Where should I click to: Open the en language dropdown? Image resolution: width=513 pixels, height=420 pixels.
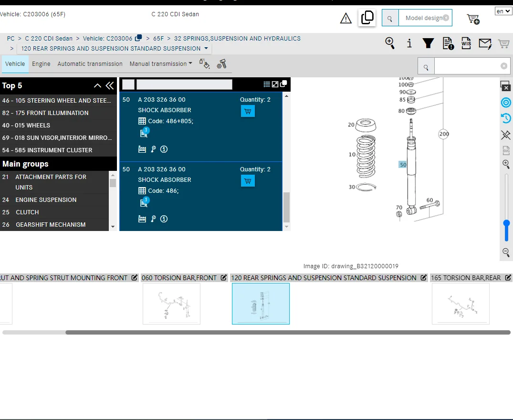point(503,11)
